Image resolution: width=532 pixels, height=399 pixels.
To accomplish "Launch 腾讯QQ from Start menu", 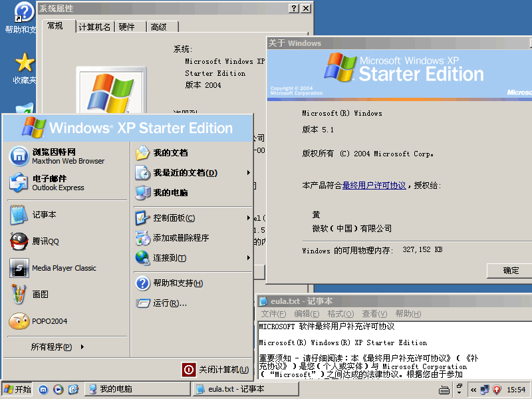I will click(68, 241).
